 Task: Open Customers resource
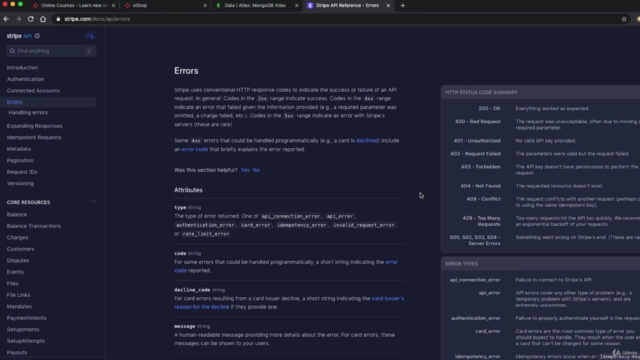click(x=20, y=249)
